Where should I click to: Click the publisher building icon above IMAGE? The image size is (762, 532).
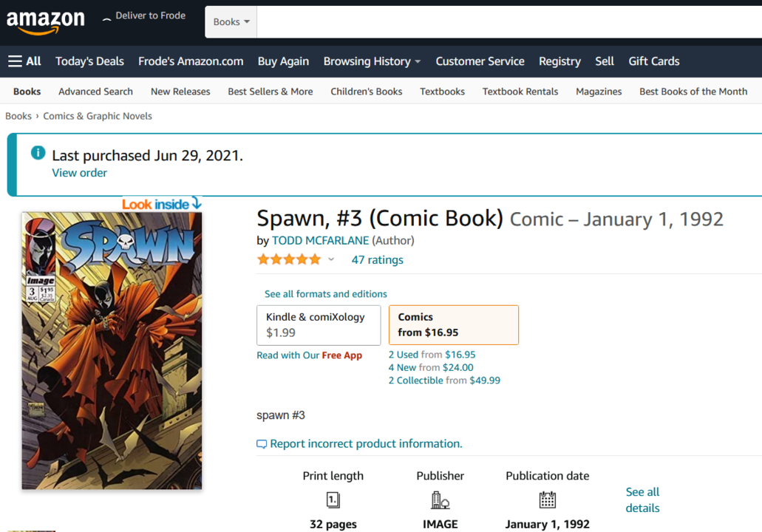pyautogui.click(x=440, y=500)
